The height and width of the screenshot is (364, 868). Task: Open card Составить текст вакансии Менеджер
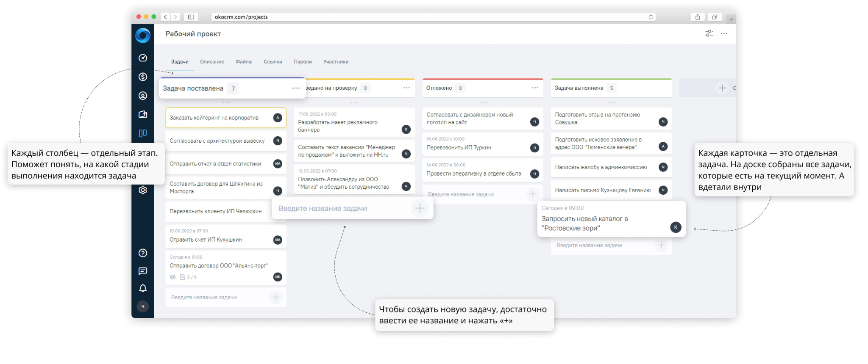click(354, 151)
